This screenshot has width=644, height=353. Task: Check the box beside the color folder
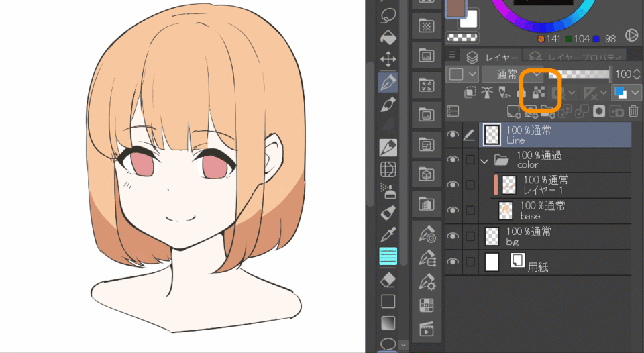click(x=470, y=160)
